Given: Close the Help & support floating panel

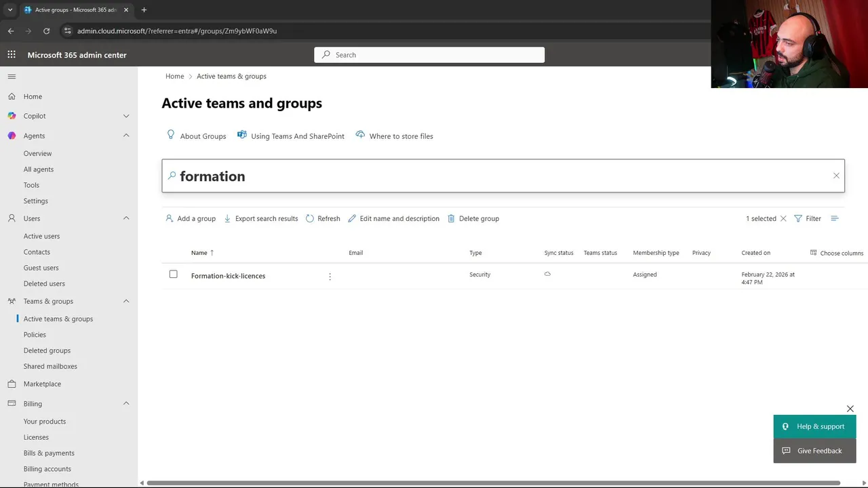Looking at the screenshot, I should (x=850, y=409).
